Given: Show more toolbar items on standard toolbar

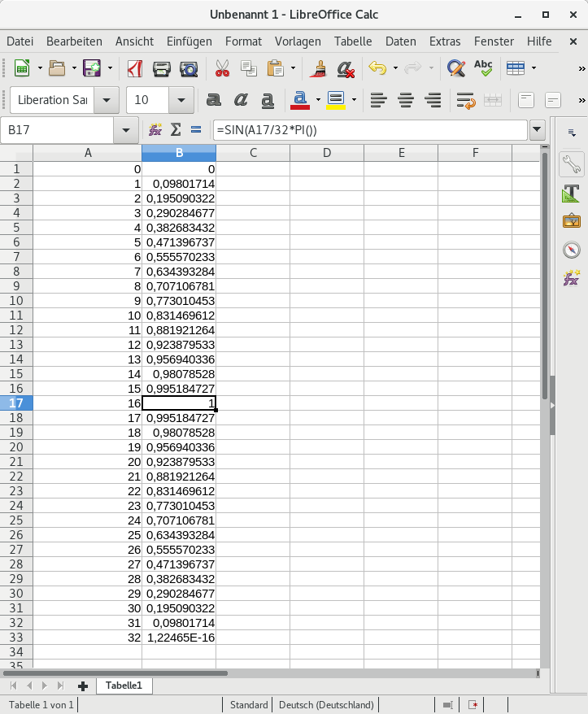Looking at the screenshot, I should click(581, 69).
